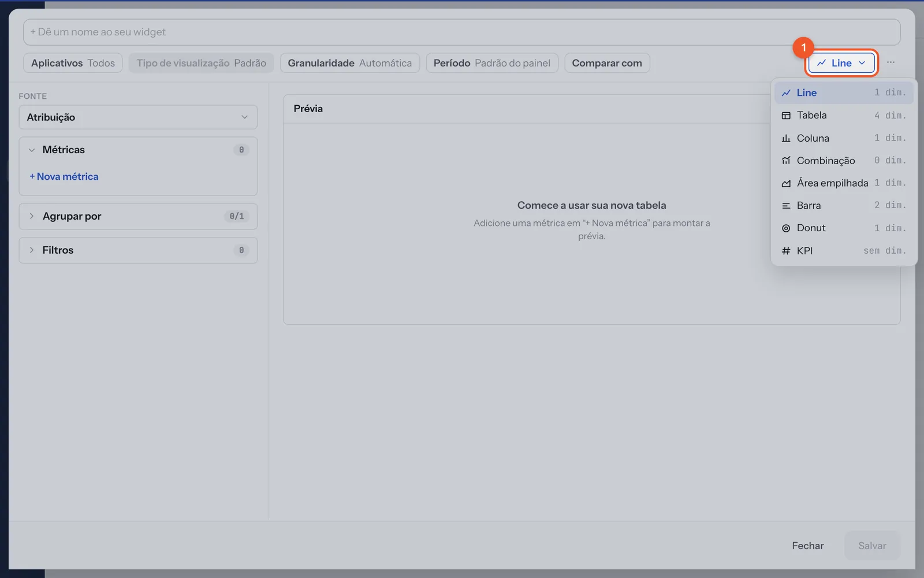Screen dimensions: 924x578
Task: Choose KPI widget type
Action: tap(844, 251)
